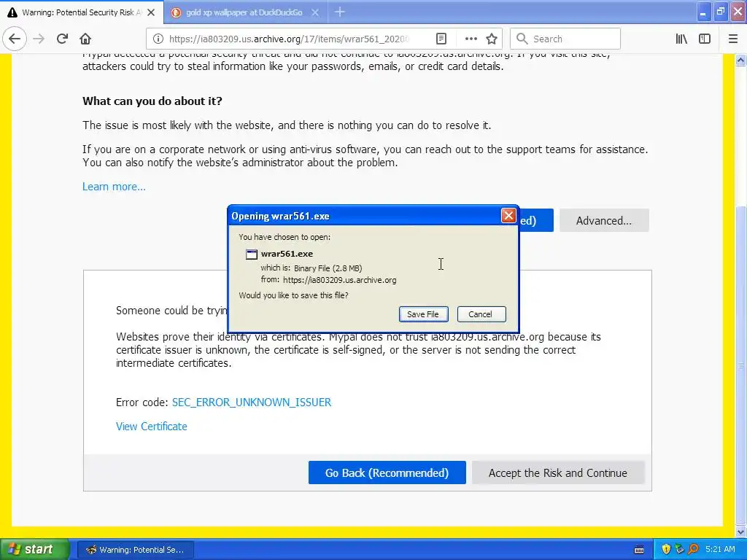Click Save File in download dialog
The height and width of the screenshot is (560, 747).
[x=423, y=314]
